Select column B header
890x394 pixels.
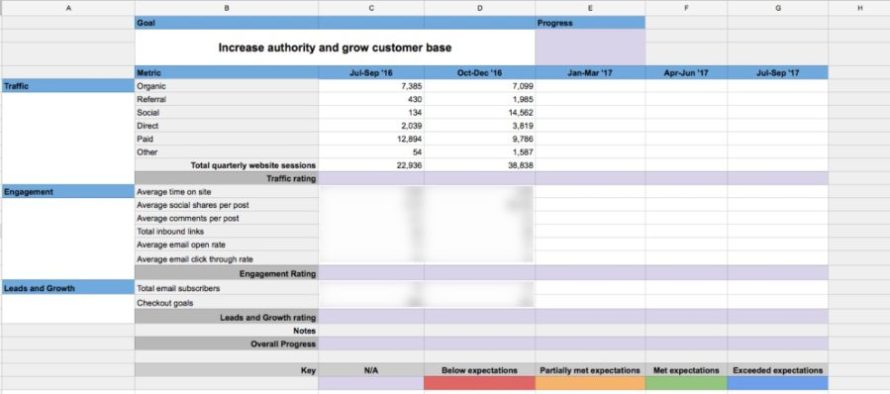(x=226, y=8)
